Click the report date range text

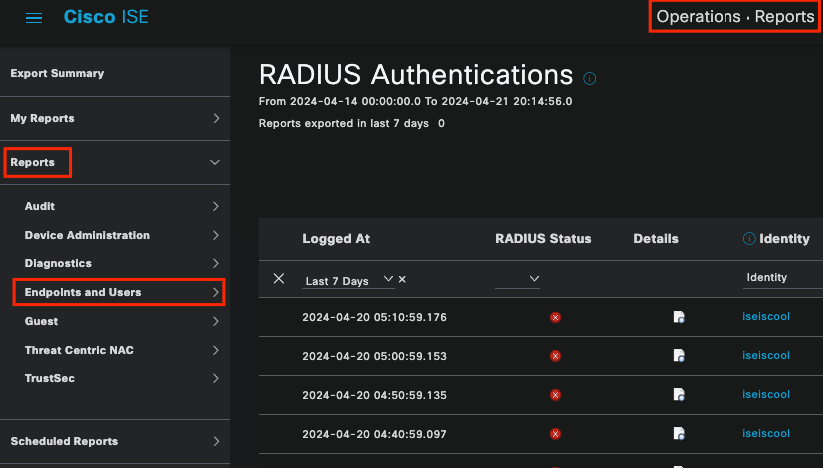point(416,101)
